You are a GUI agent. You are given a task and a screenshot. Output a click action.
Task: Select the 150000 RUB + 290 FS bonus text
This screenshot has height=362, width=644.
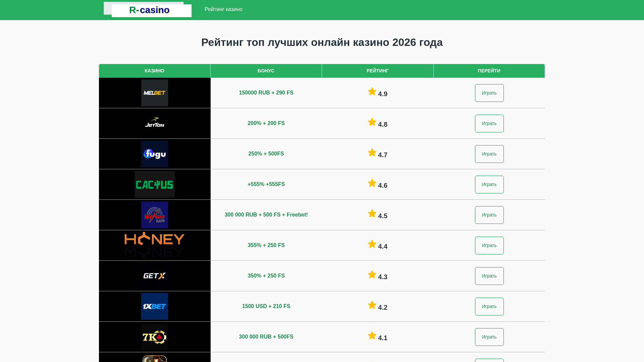tap(266, 93)
